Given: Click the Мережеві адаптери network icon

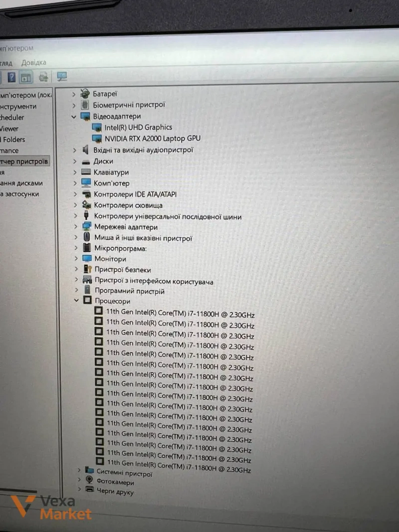Looking at the screenshot, I should click(x=87, y=226).
